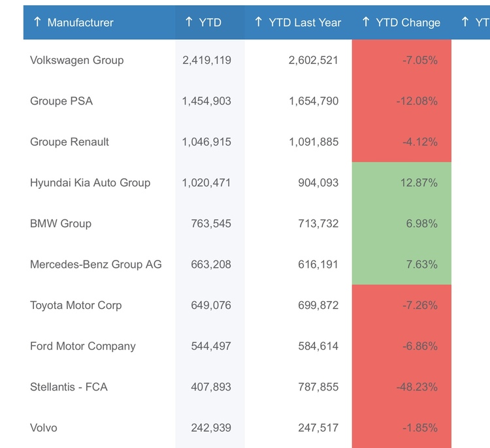
Task: Click the -48.23% change cell
Action: 402,387
